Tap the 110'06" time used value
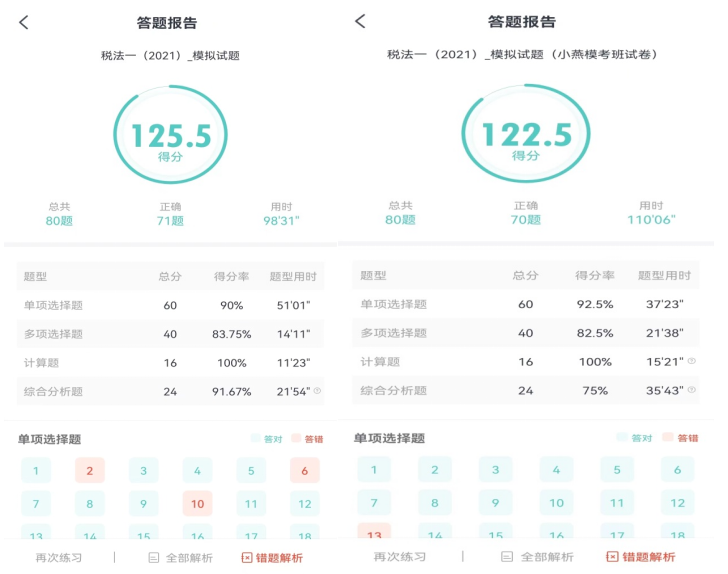 tap(651, 219)
